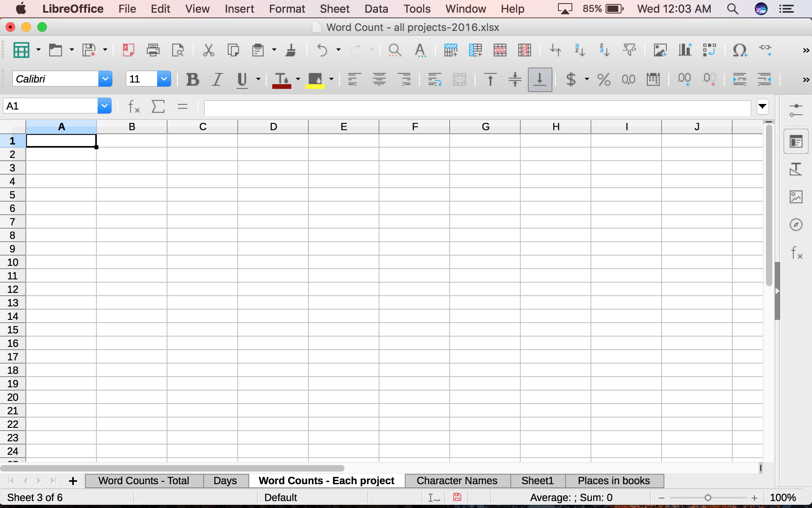Click the Word Counts Total tab

[144, 481]
